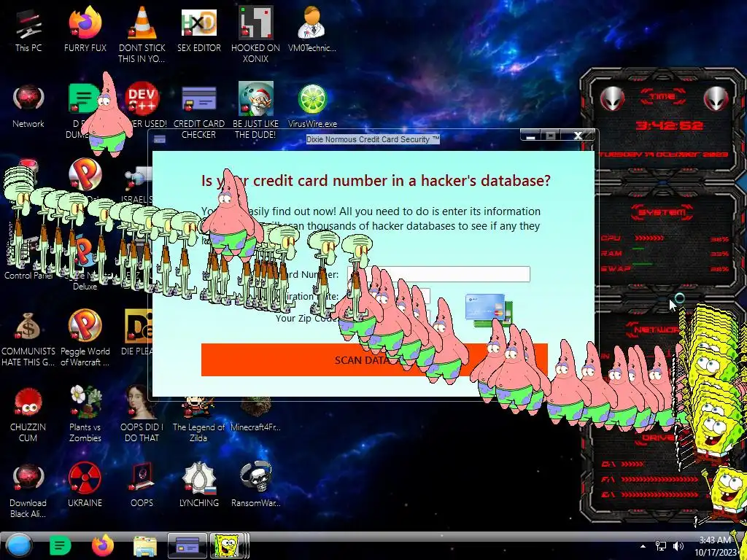This screenshot has height=560, width=747.
Task: Click the CPU usage bar in widget
Action: [649, 238]
